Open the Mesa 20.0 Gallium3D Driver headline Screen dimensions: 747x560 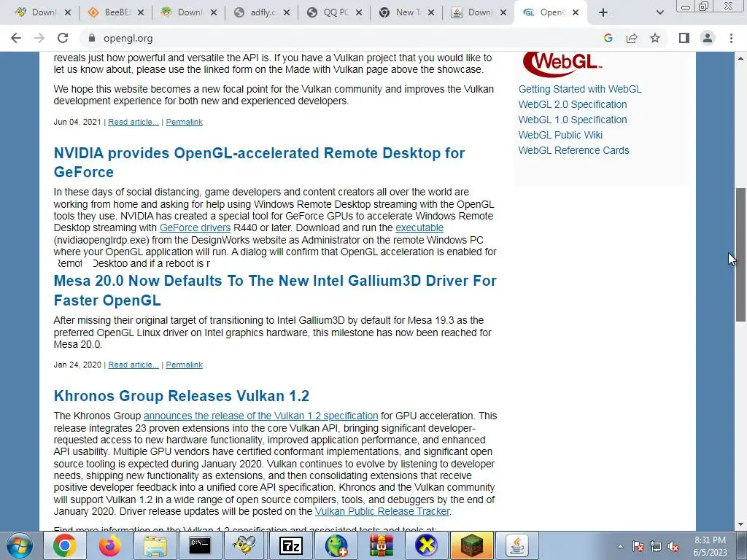click(x=275, y=290)
